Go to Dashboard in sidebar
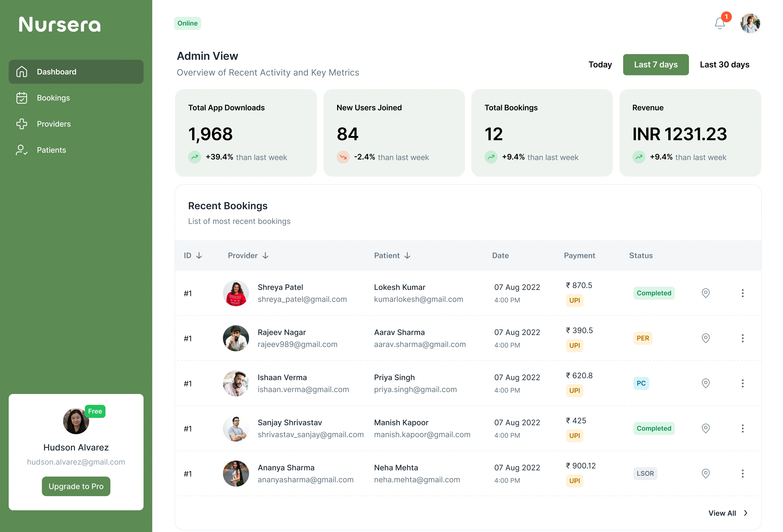The width and height of the screenshot is (783, 532). coord(76,72)
